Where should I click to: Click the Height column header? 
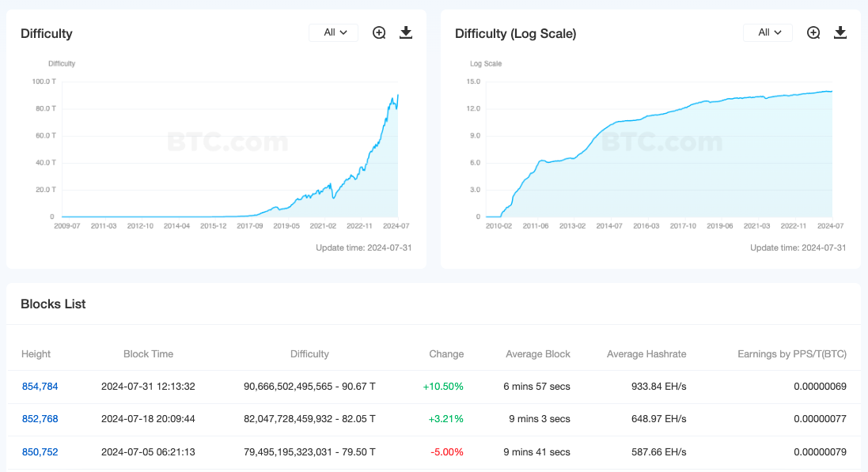click(x=36, y=354)
